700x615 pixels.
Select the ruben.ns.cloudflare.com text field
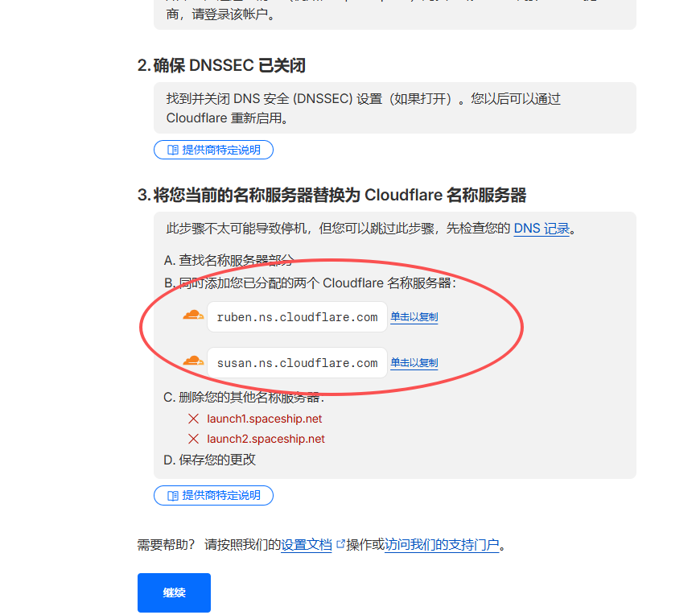click(x=298, y=317)
